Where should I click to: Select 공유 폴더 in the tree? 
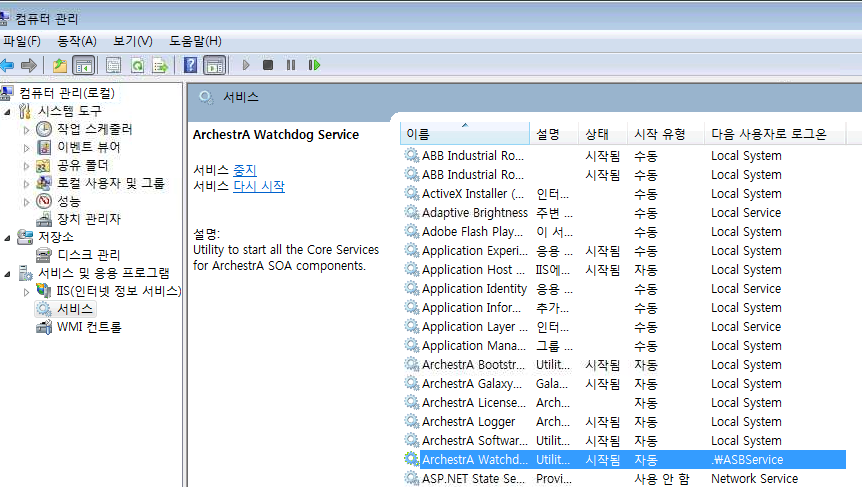point(82,165)
